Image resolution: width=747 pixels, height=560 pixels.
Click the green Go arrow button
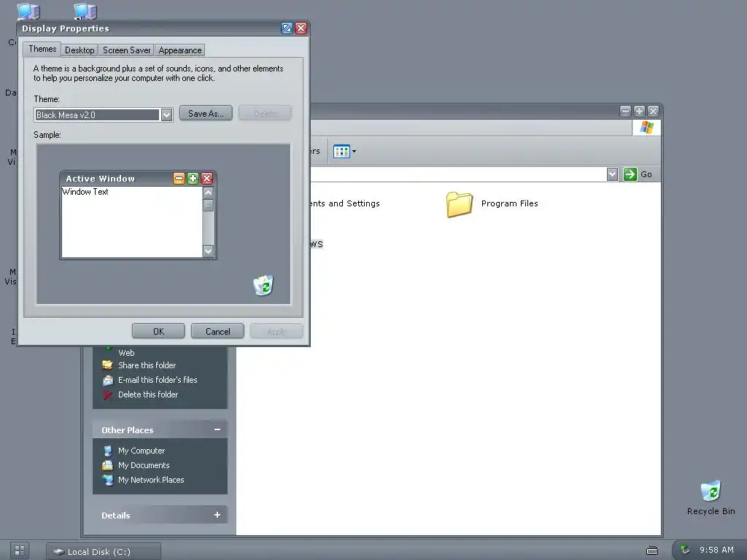[x=630, y=174]
